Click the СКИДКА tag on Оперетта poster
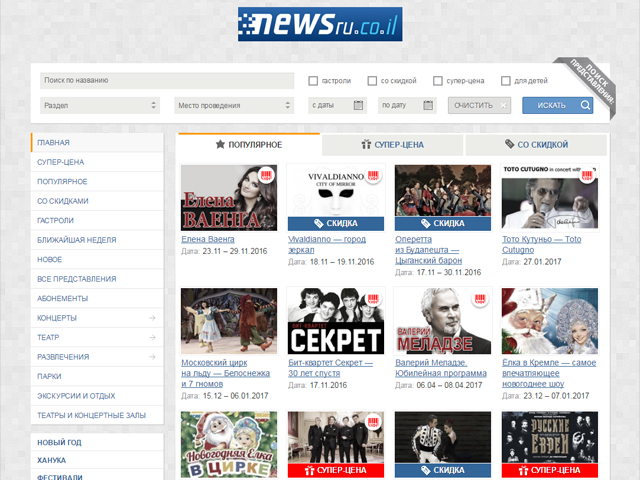 click(x=443, y=224)
